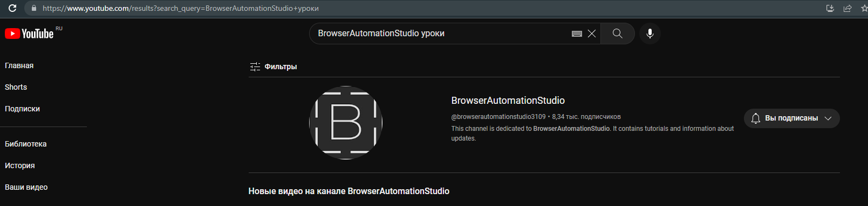Click the channel description text

pos(592,134)
